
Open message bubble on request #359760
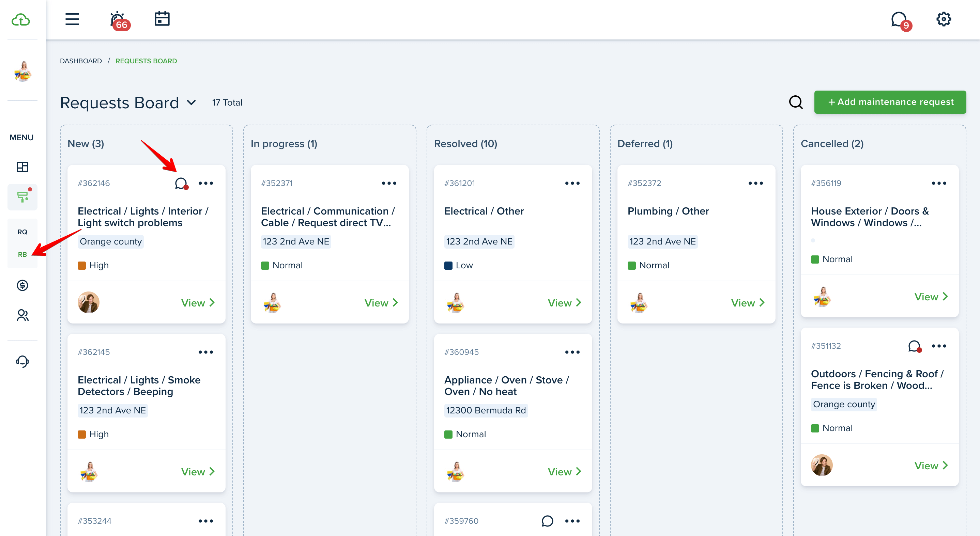pos(547,521)
